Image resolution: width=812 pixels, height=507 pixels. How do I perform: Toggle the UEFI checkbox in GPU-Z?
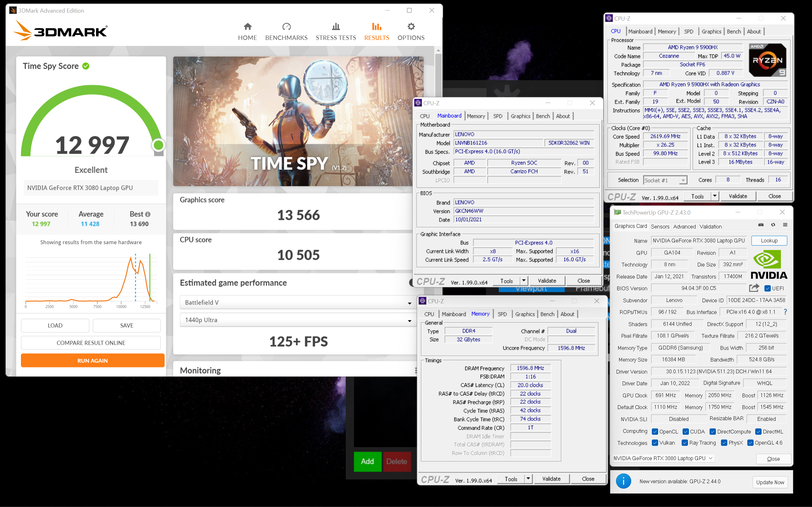[x=767, y=288]
